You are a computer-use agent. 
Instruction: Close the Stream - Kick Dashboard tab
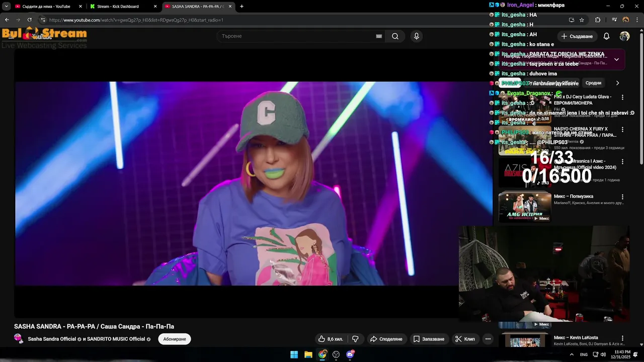tap(155, 7)
